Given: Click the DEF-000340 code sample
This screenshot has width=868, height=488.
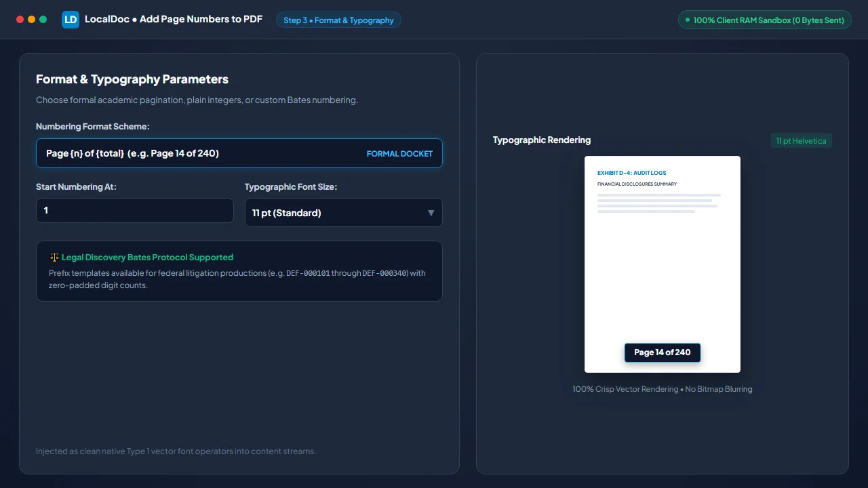Looking at the screenshot, I should [384, 273].
